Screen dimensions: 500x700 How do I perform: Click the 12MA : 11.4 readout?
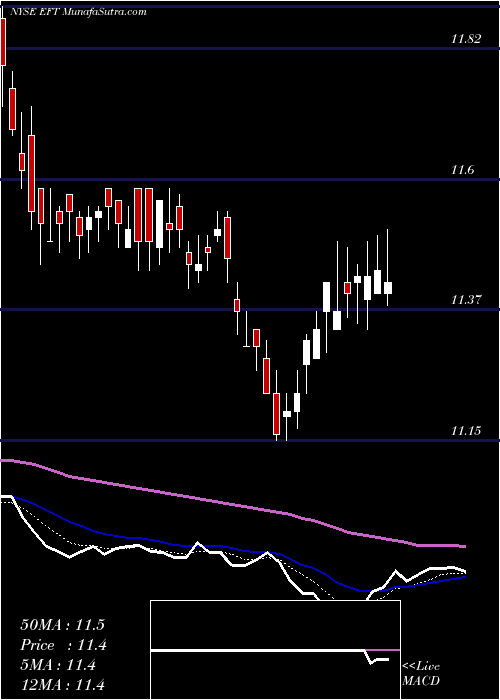click(x=62, y=685)
